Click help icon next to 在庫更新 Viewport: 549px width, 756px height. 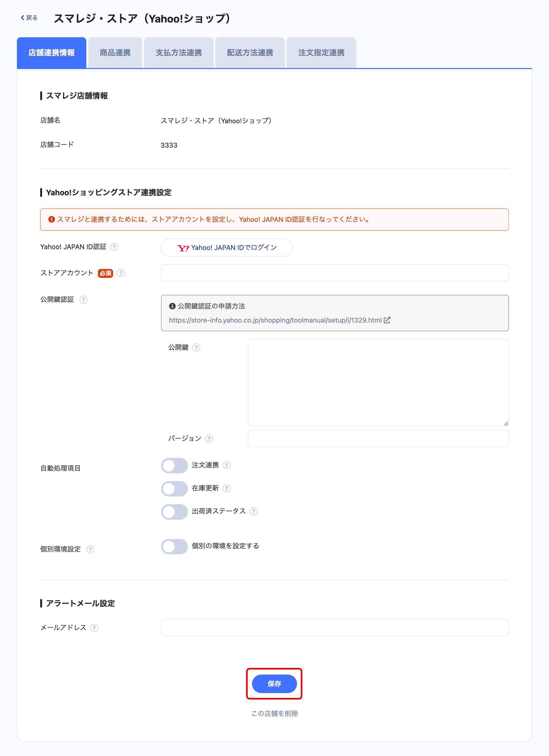point(227,488)
